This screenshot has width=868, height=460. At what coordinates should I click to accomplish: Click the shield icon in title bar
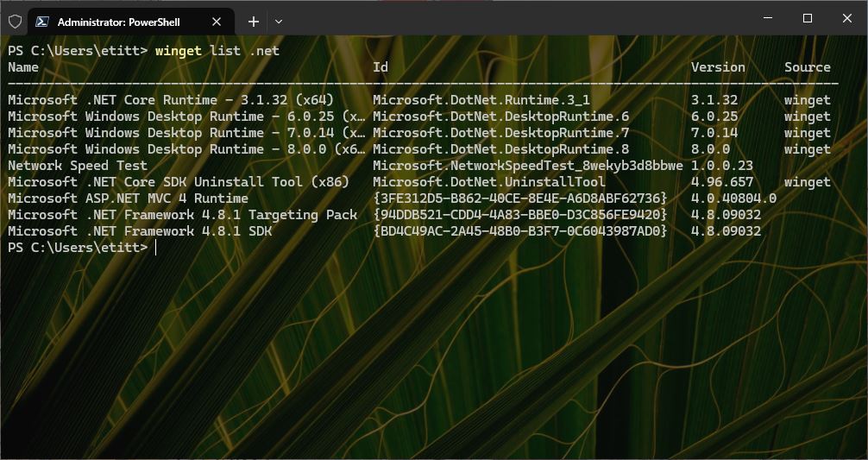click(15, 22)
